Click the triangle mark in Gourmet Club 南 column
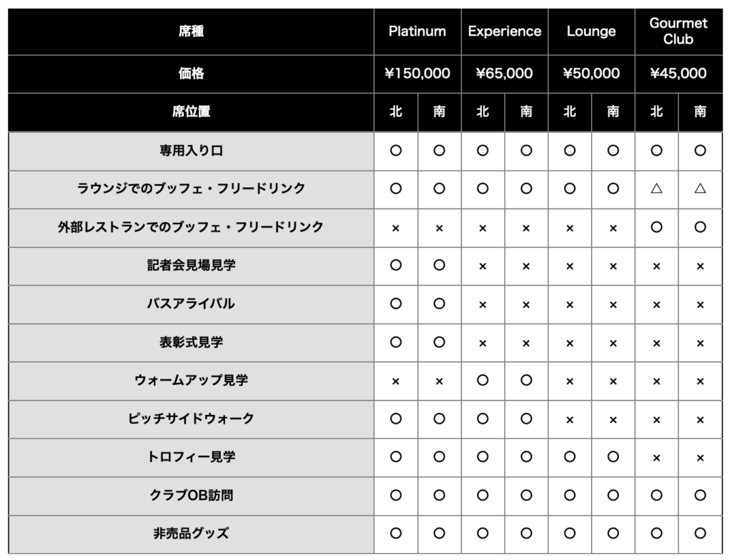Screen dimensions: 732x560 coord(701,189)
